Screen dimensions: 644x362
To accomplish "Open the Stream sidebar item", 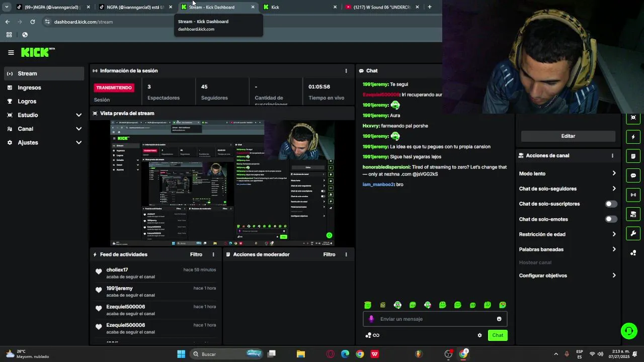I will click(44, 73).
